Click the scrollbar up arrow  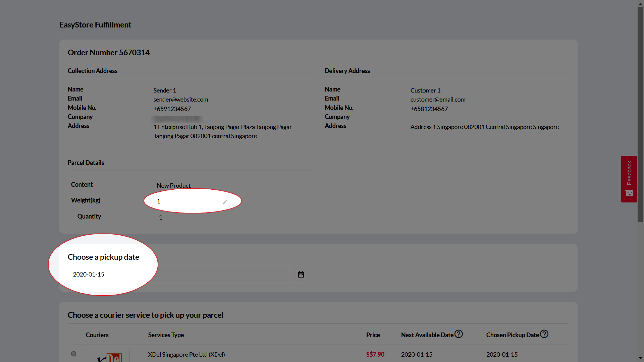pyautogui.click(x=640, y=3)
